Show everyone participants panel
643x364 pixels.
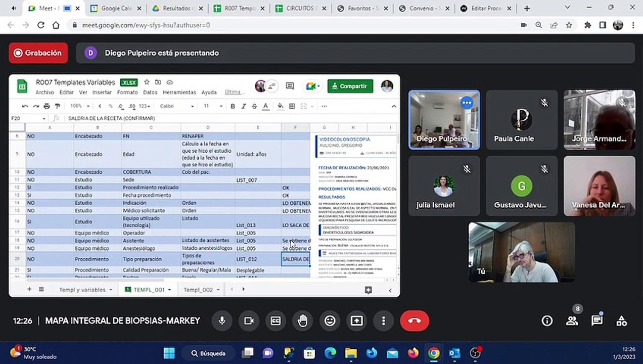(572, 321)
